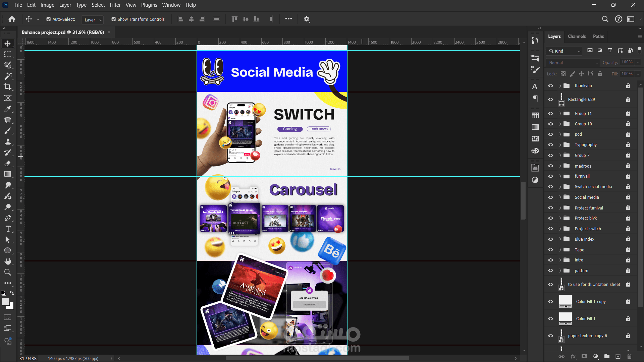Select the Horizontal Type tool
Image resolution: width=644 pixels, height=362 pixels.
coord(8,229)
